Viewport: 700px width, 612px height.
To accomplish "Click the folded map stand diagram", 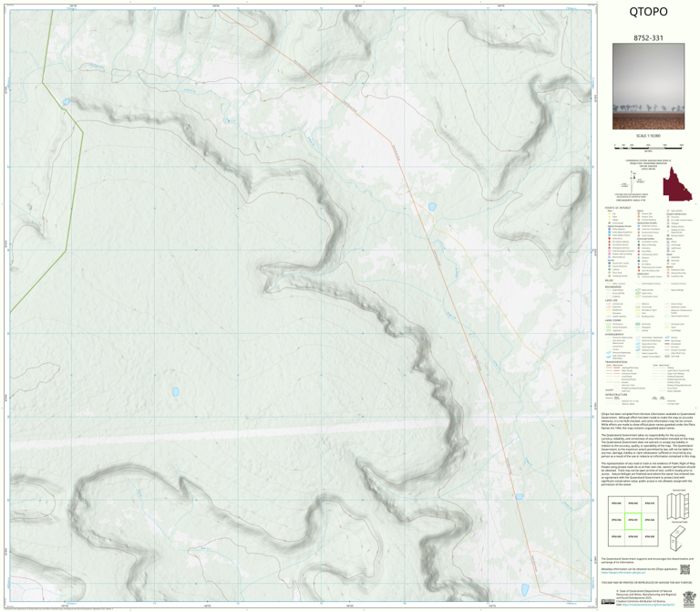I will click(677, 539).
